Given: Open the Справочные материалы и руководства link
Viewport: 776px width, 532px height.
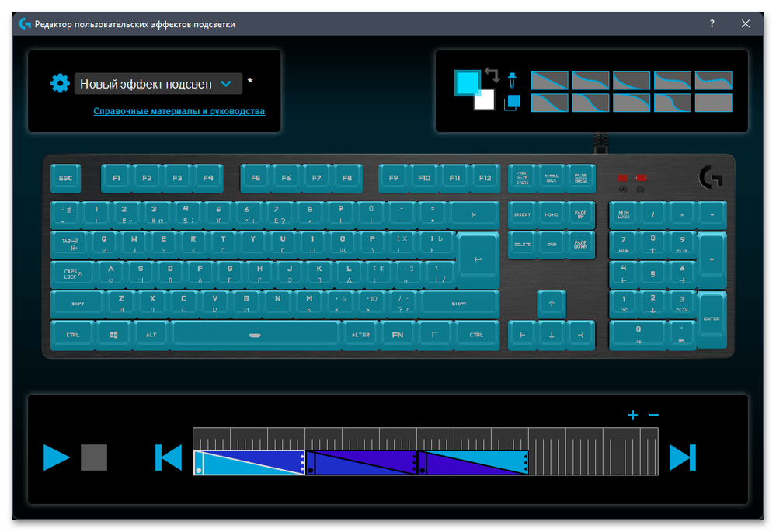Looking at the screenshot, I should coord(179,111).
